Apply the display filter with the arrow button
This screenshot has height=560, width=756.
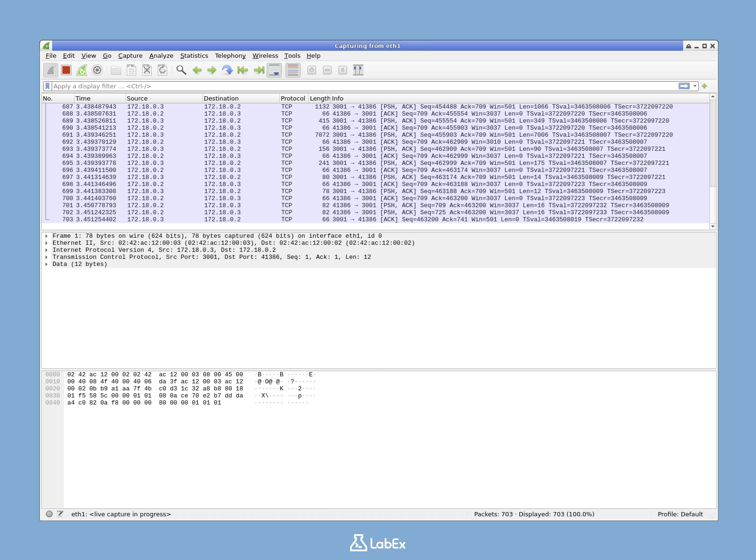684,86
